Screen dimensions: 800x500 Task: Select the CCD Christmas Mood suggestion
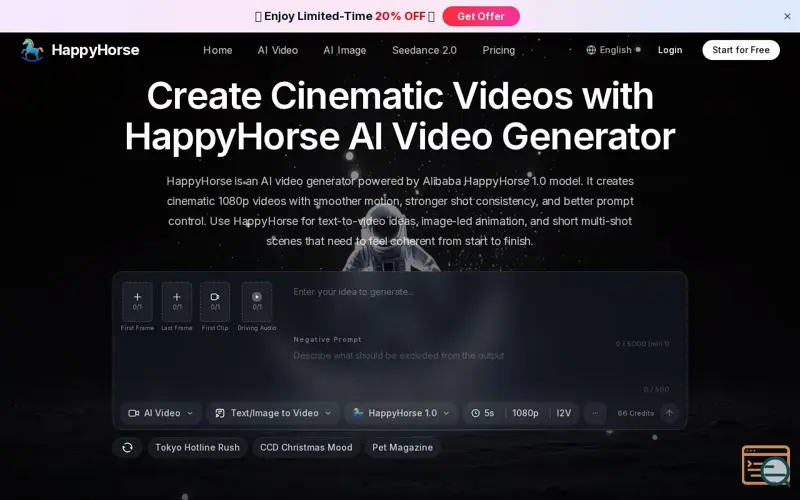click(306, 447)
